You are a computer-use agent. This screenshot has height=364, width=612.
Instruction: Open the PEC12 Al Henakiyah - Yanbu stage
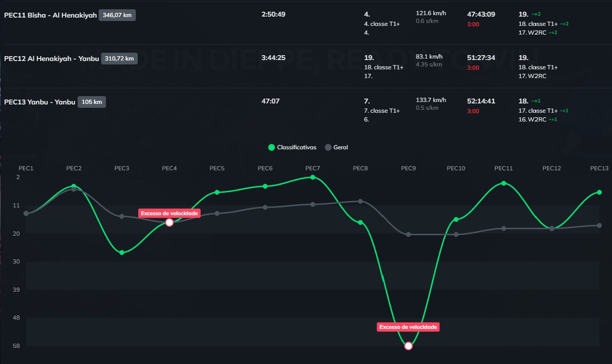point(51,59)
